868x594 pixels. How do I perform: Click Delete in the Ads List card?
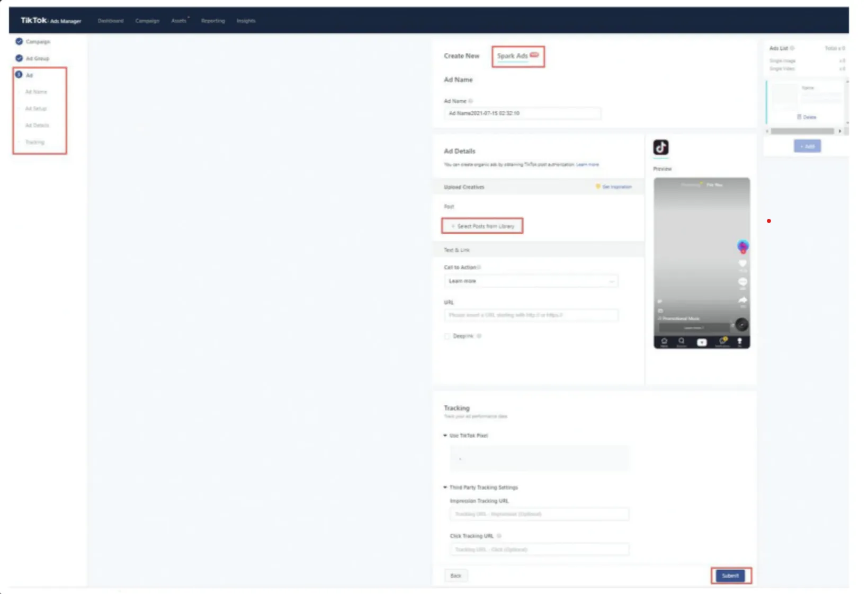pos(807,117)
